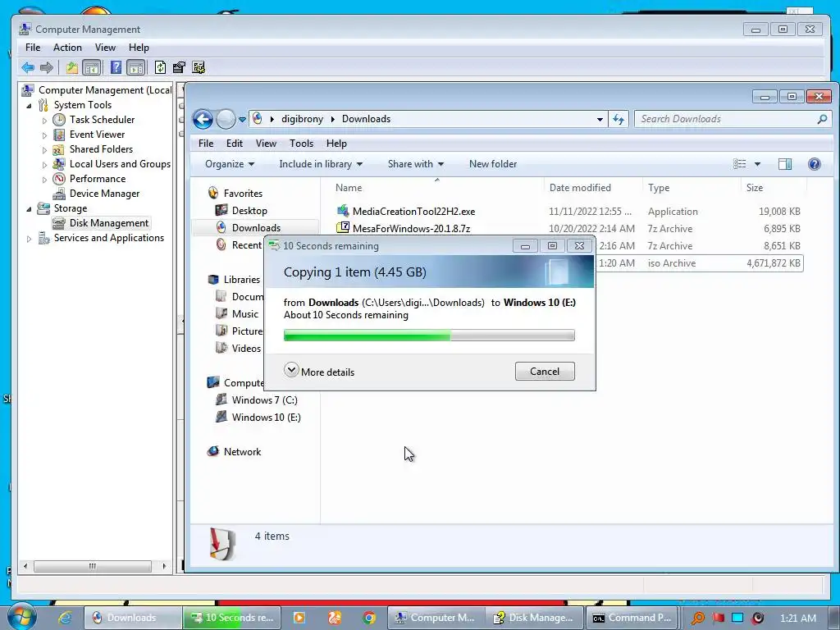Open the View menu in Computer Management
Viewport: 840px width, 630px height.
tap(105, 48)
